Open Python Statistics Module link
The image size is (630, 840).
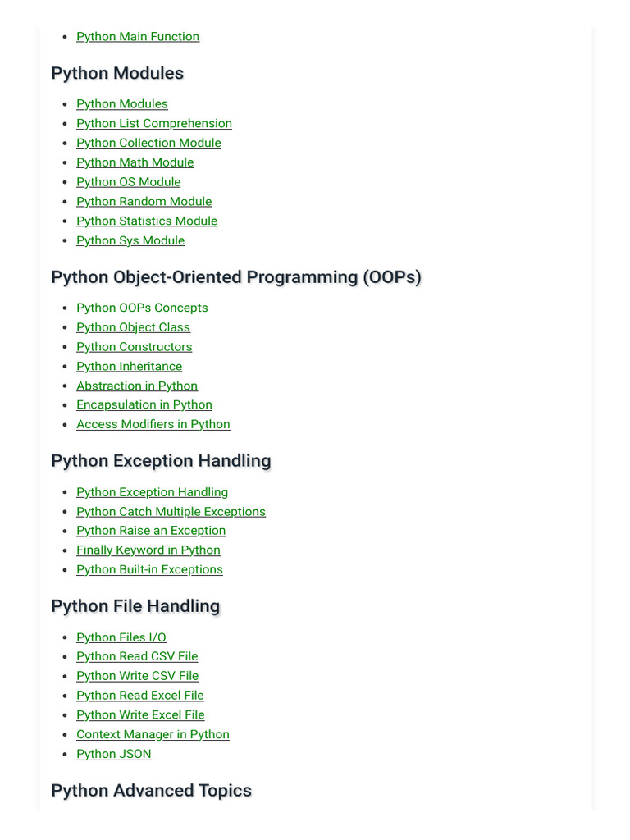pos(147,221)
